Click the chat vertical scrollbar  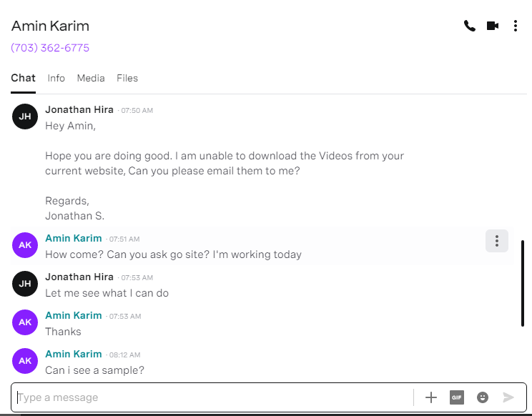coord(523,284)
